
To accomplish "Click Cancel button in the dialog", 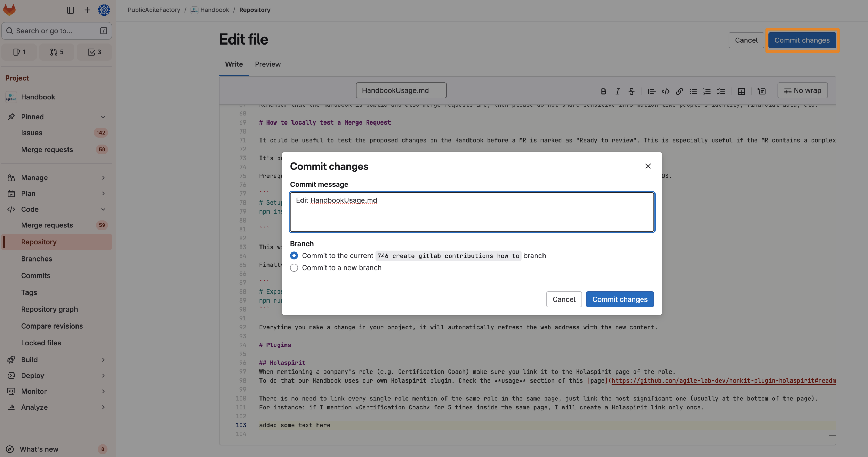I will tap(564, 299).
